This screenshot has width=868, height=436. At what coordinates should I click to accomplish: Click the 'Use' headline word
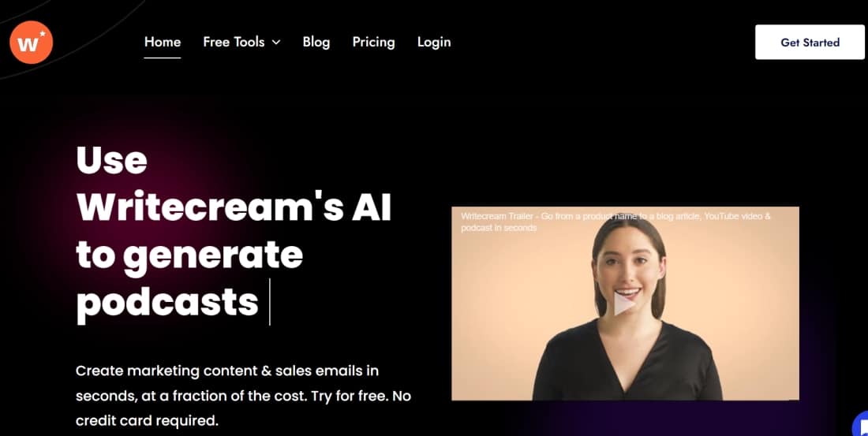click(111, 161)
